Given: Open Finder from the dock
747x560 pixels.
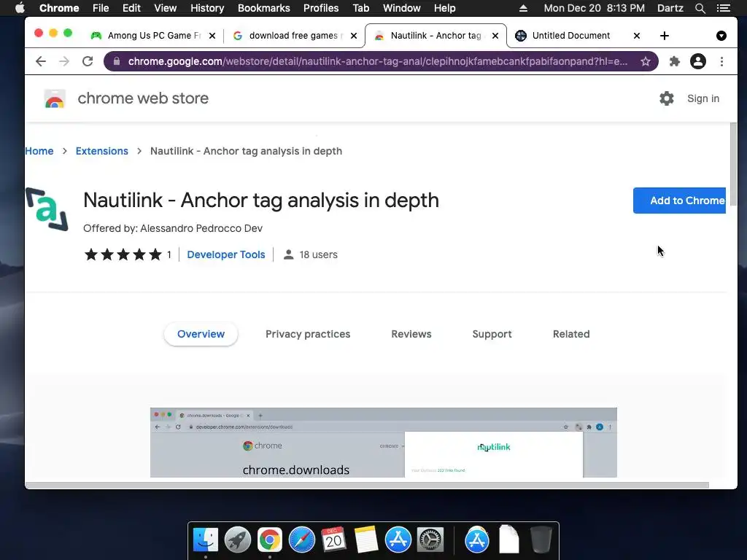Looking at the screenshot, I should point(206,540).
